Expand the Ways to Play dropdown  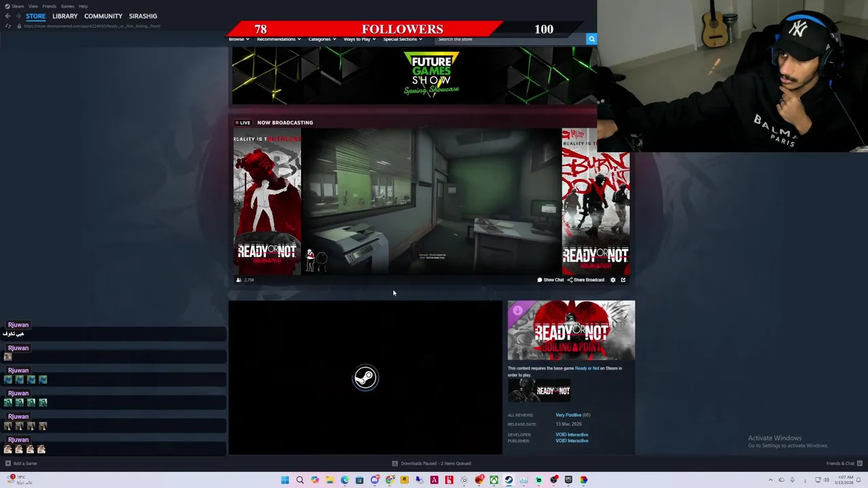(359, 39)
